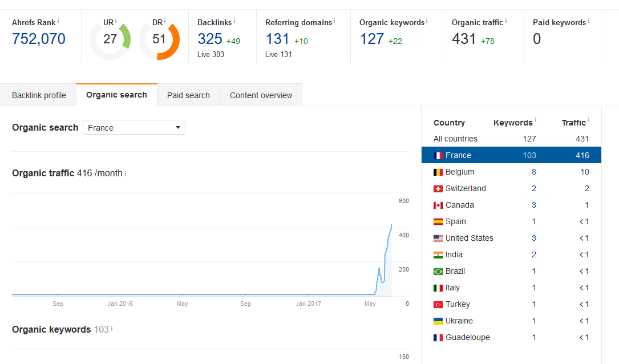The height and width of the screenshot is (364, 619).
Task: Click the Turkey flag icon
Action: click(438, 305)
